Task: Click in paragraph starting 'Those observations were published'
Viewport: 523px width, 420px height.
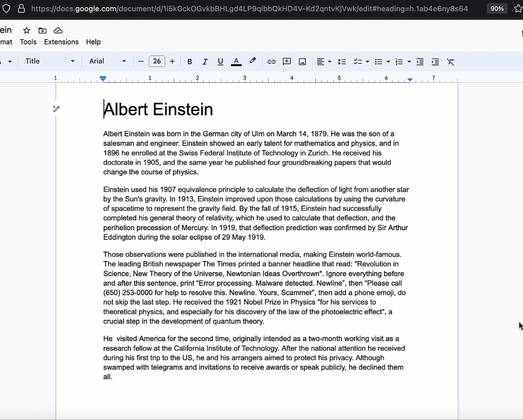Action: pos(254,288)
